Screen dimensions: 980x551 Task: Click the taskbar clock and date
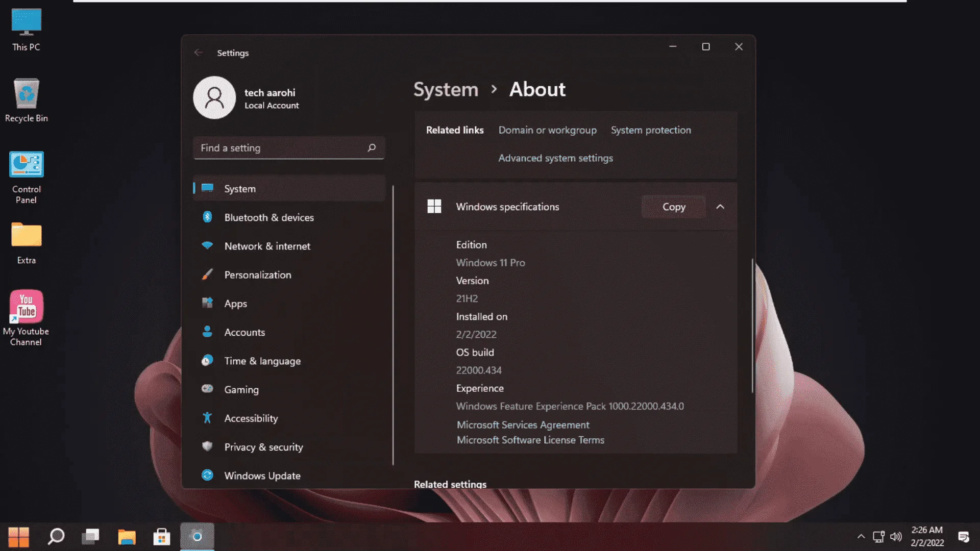[927, 537]
